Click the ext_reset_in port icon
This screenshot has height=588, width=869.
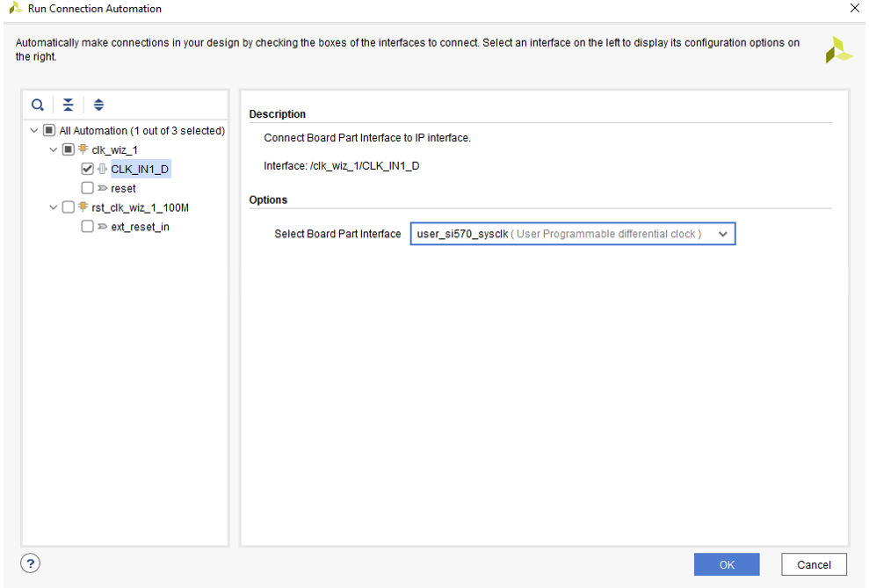(x=102, y=227)
